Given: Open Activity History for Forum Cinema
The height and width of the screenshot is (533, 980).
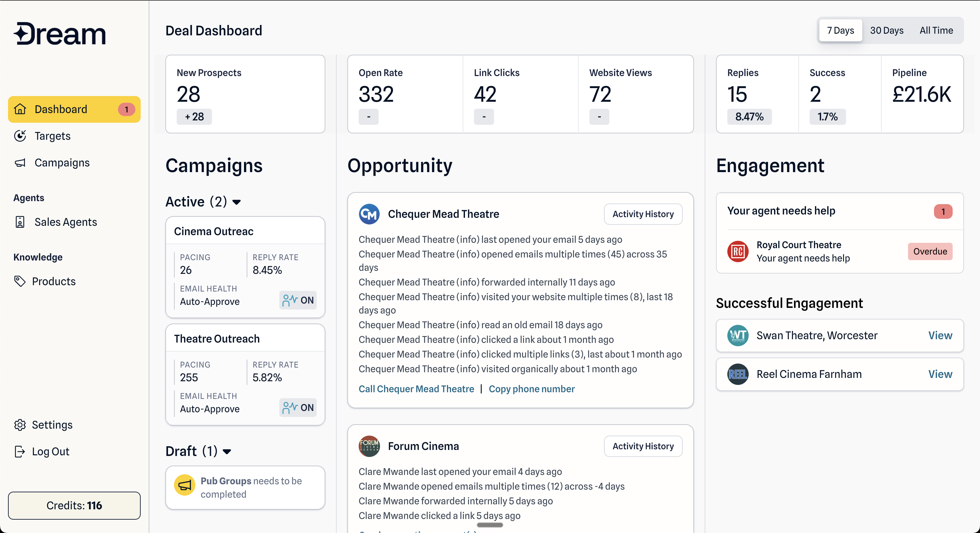Looking at the screenshot, I should click(643, 446).
